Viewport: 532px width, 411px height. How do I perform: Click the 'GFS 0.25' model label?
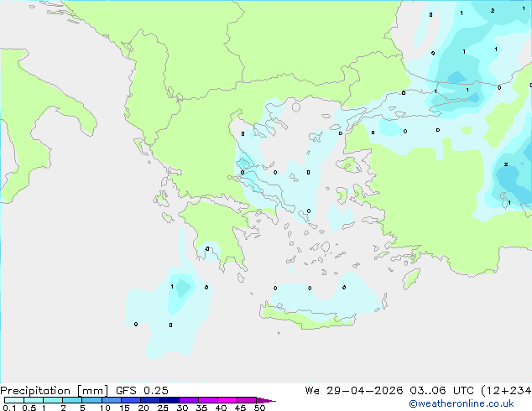click(x=142, y=391)
